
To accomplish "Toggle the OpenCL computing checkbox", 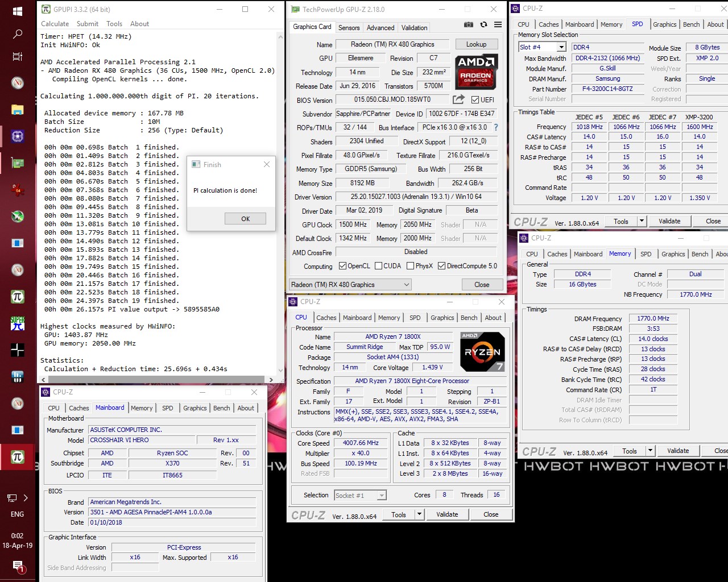I will [342, 266].
